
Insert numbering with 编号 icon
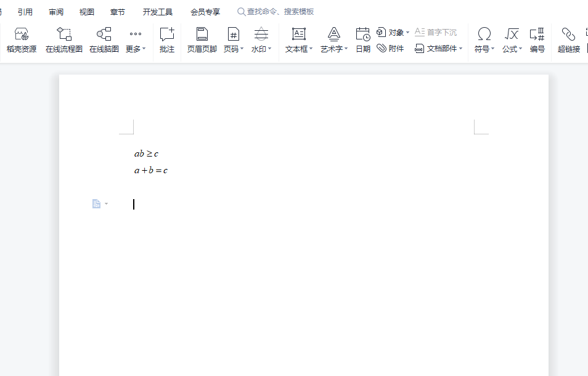coord(537,40)
